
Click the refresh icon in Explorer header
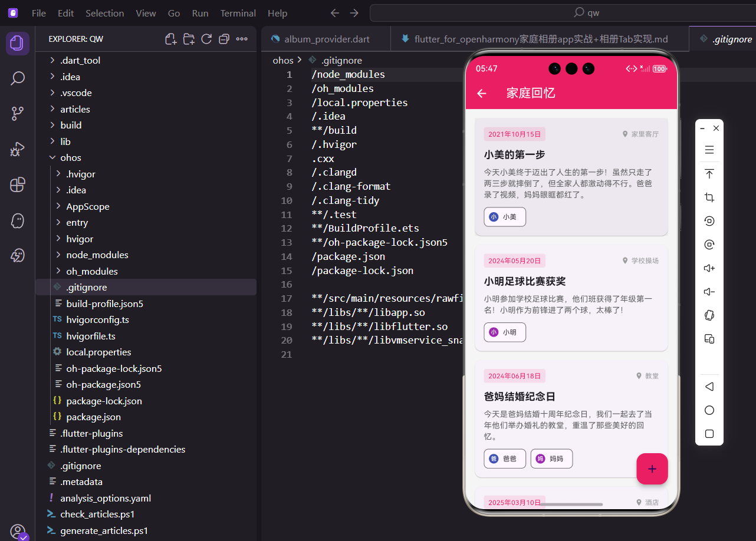206,38
